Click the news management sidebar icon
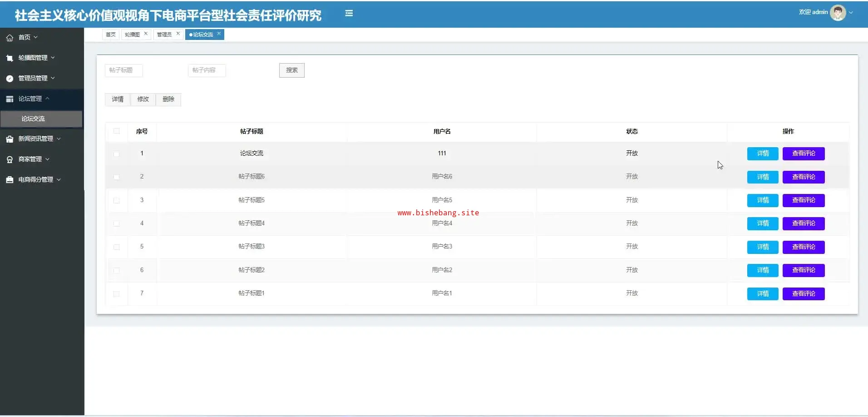 (x=10, y=139)
